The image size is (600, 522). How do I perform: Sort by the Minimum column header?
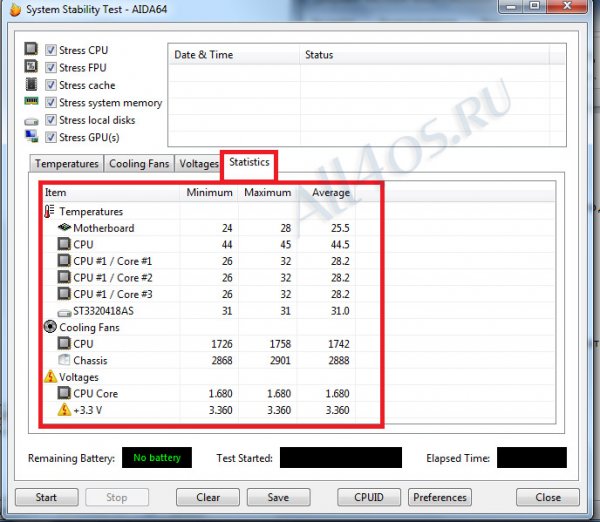209,192
